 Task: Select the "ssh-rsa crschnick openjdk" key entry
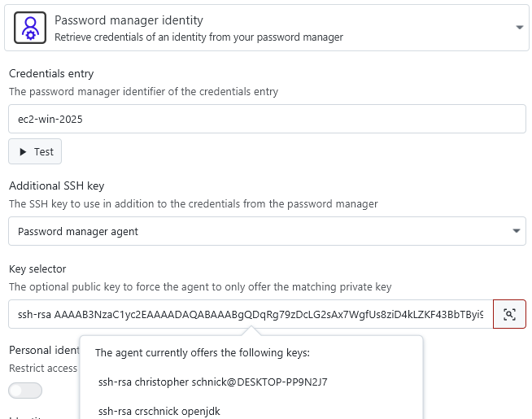coord(159,411)
